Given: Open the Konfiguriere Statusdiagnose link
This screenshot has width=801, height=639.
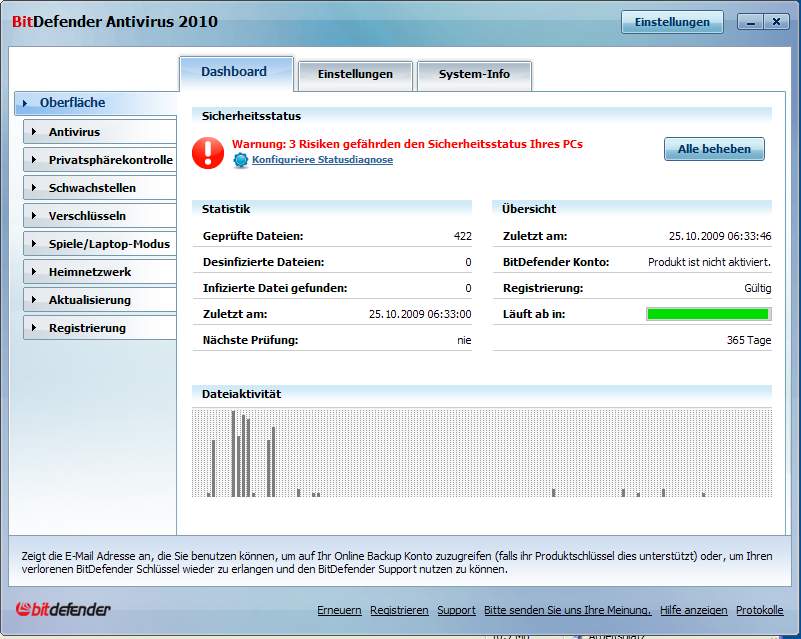Looking at the screenshot, I should pyautogui.click(x=322, y=159).
